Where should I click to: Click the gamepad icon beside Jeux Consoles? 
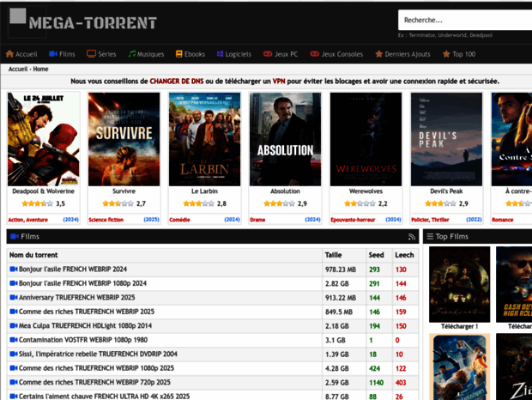315,54
